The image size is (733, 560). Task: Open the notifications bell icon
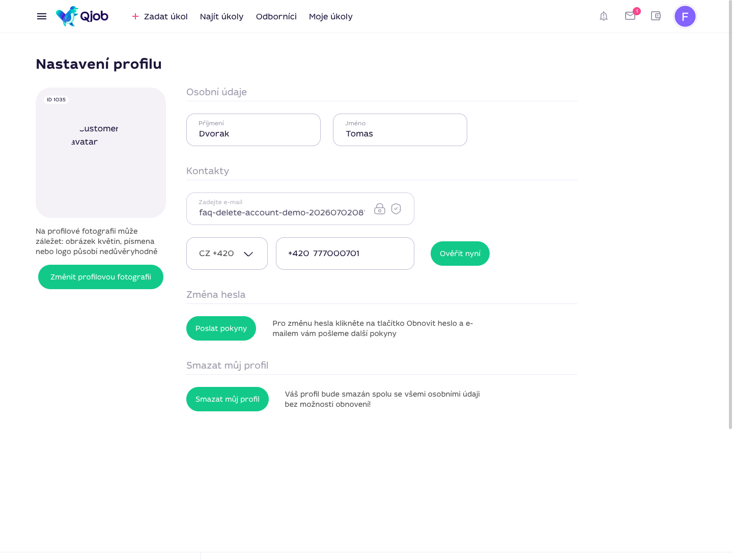604,16
